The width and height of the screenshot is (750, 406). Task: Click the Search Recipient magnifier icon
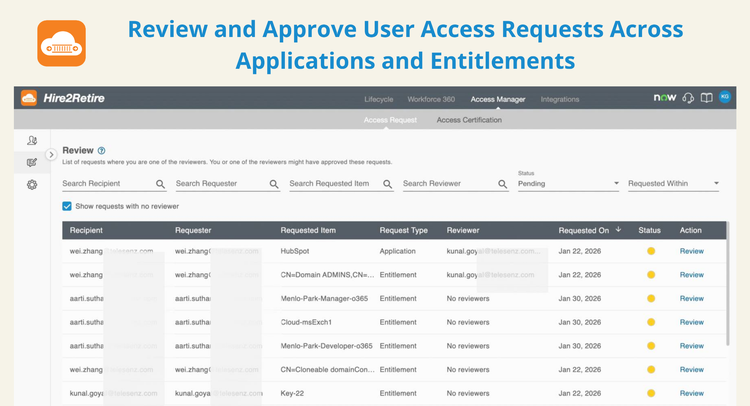(x=160, y=184)
